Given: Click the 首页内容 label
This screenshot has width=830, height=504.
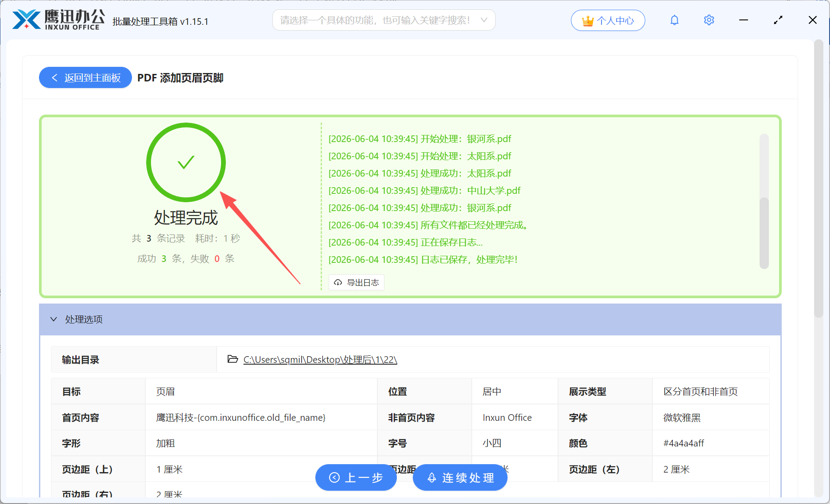Looking at the screenshot, I should coord(80,418).
